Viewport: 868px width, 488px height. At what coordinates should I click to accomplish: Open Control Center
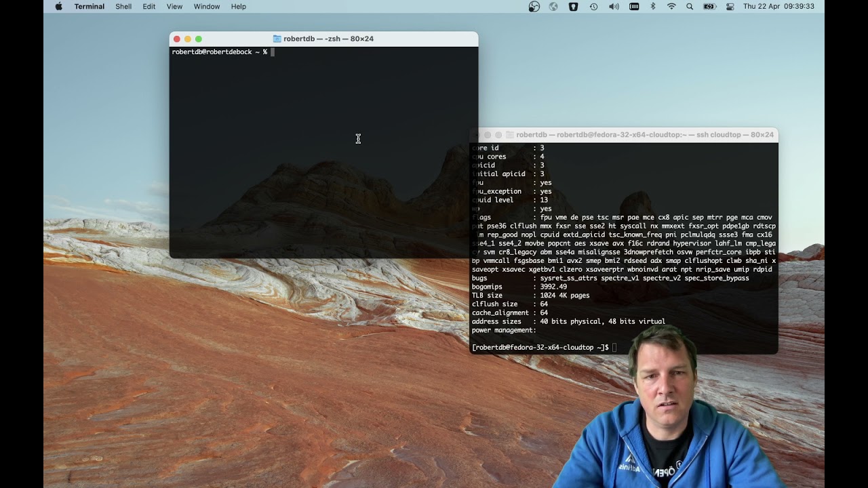730,6
